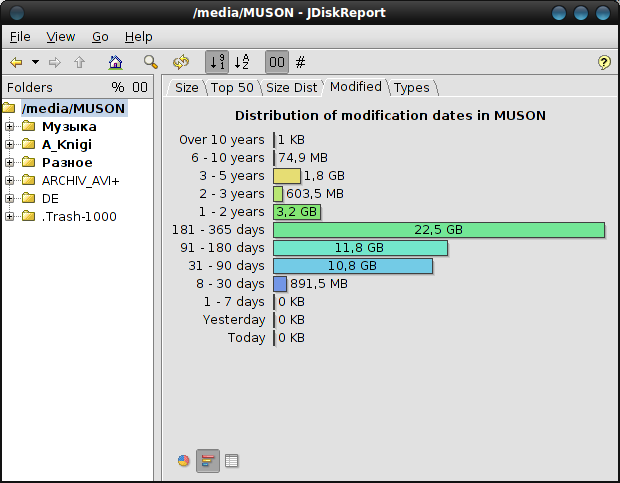Open the View menu
Image resolution: width=620 pixels, height=483 pixels.
click(x=60, y=37)
